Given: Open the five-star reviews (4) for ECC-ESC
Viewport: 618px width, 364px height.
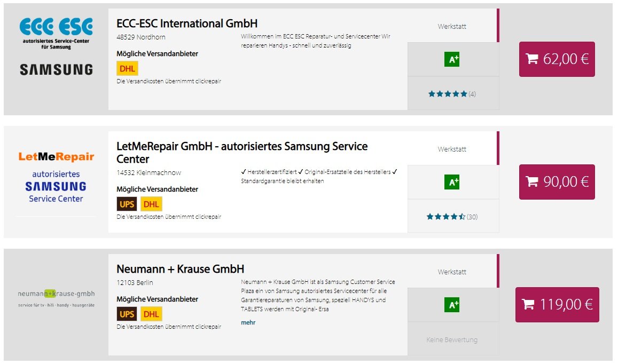Looking at the screenshot, I should [452, 94].
